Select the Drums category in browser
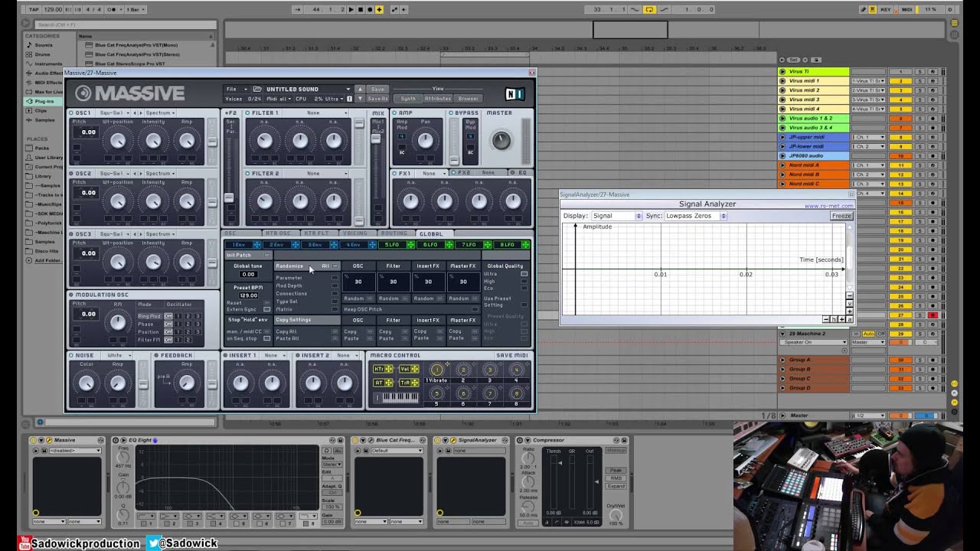Screen dimensions: 980x551 (42, 54)
